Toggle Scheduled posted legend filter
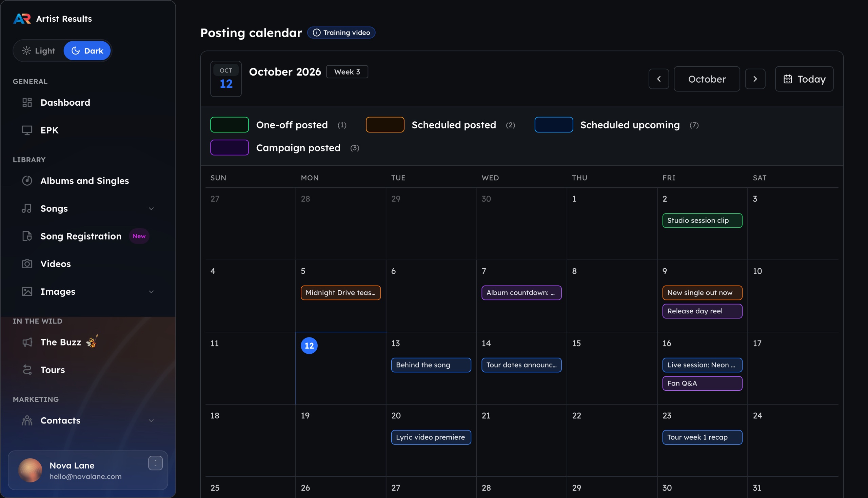 point(440,125)
